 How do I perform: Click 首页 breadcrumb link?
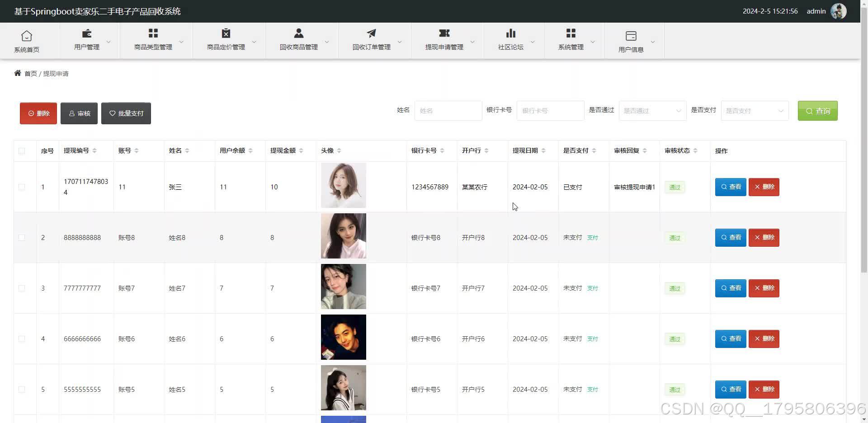point(31,74)
